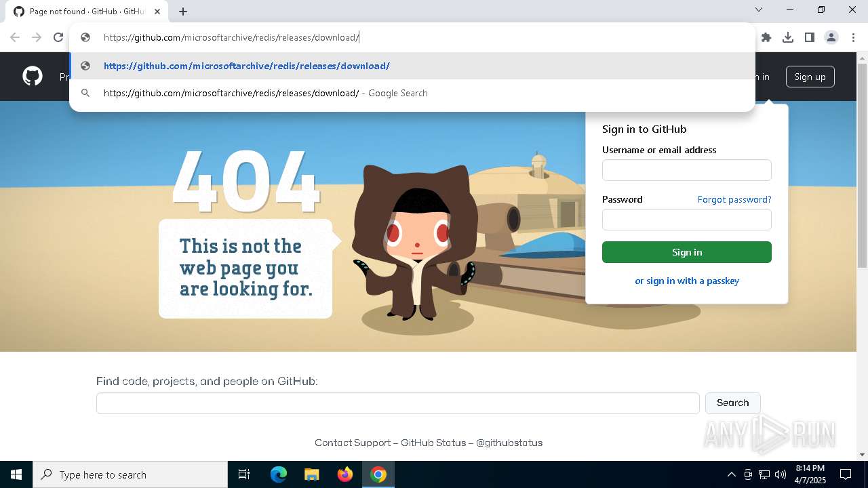Click into the address bar URL text
The image size is (868, 488).
point(231,37)
